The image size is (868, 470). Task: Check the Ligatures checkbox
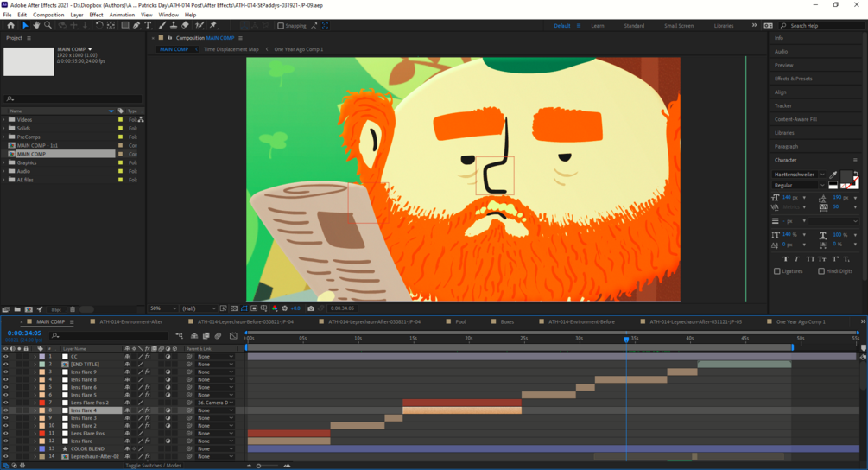coord(777,271)
